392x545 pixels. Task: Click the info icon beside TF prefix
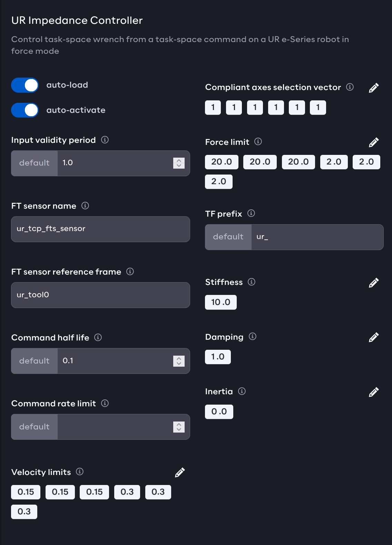pos(252,214)
